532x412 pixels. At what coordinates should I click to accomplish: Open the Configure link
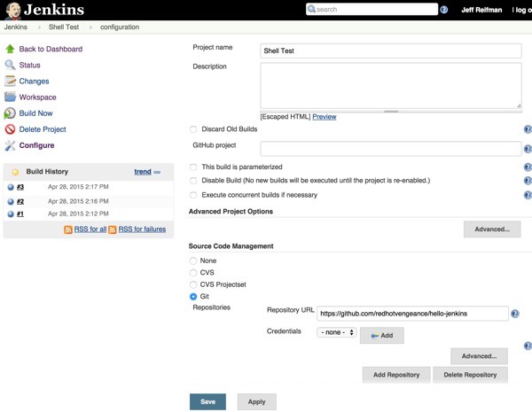pos(36,145)
